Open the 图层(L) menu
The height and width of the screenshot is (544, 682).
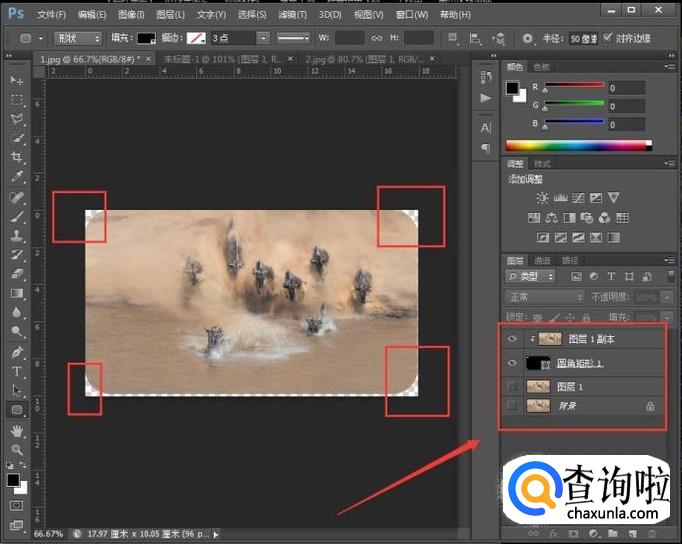click(x=172, y=15)
